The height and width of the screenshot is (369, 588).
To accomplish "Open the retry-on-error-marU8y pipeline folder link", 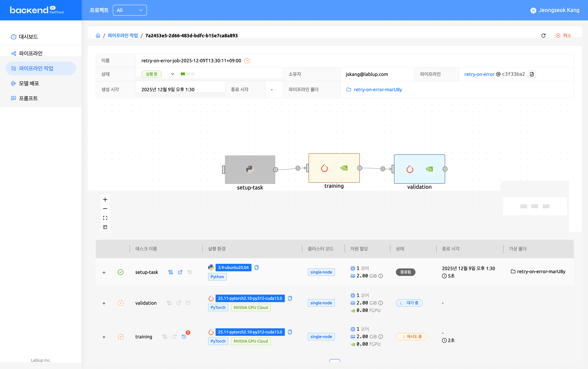I will [x=377, y=90].
